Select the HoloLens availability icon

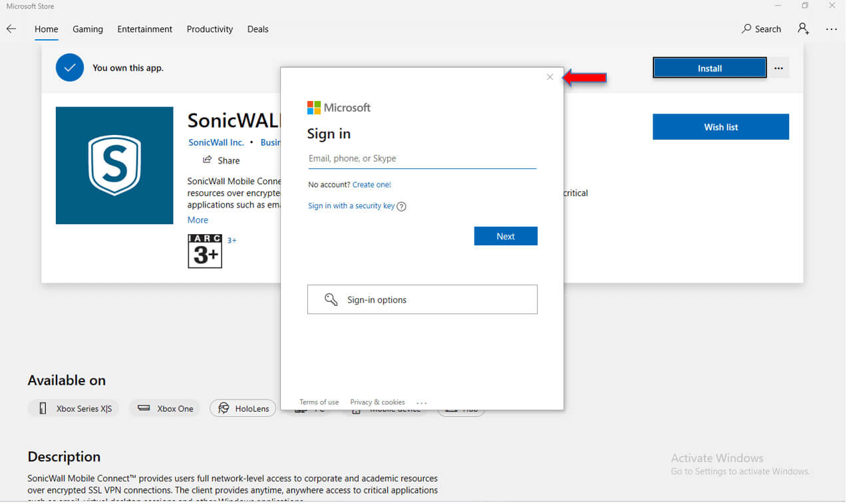[243, 408]
